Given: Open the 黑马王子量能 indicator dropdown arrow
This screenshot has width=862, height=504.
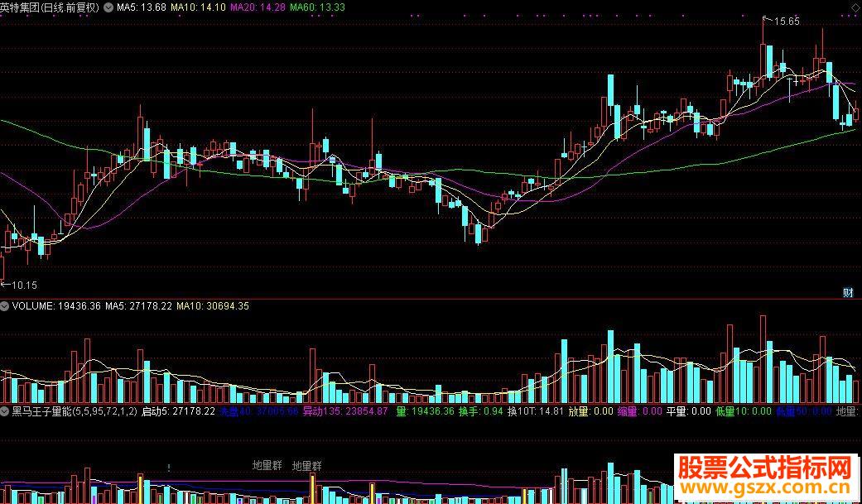Looking at the screenshot, I should (5, 410).
